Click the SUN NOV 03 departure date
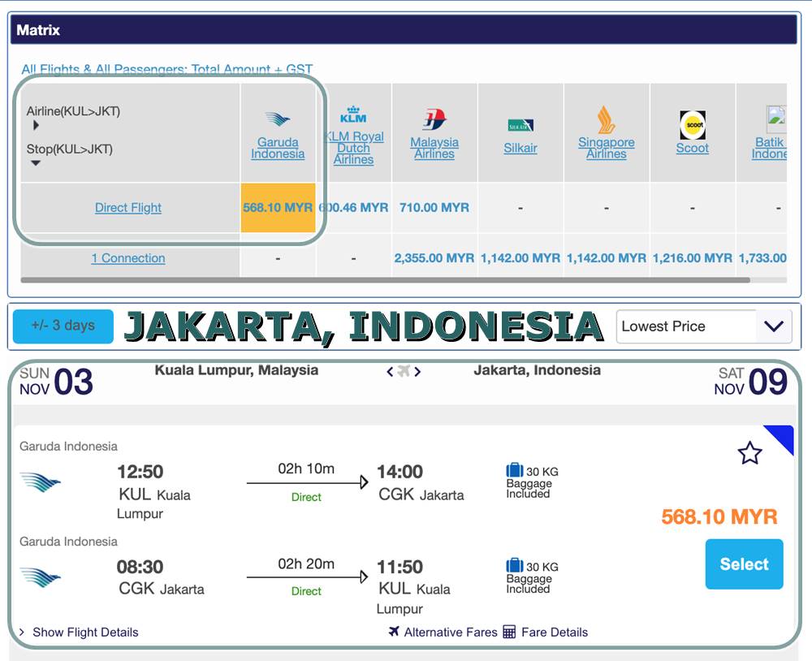Image resolution: width=812 pixels, height=661 pixels. (x=56, y=382)
